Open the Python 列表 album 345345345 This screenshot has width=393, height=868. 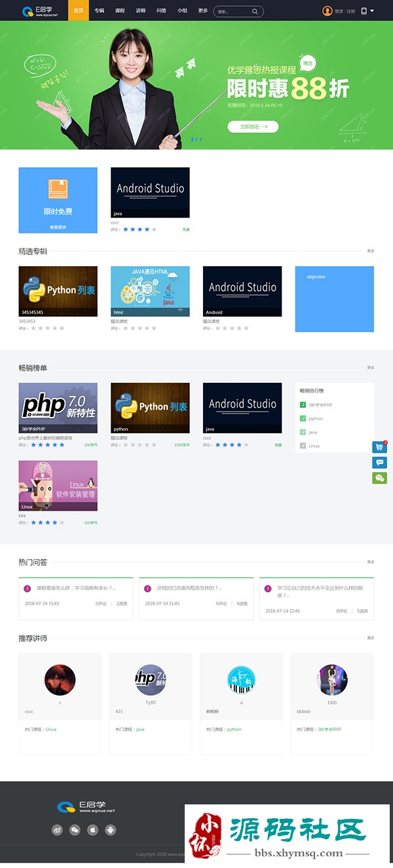58,291
